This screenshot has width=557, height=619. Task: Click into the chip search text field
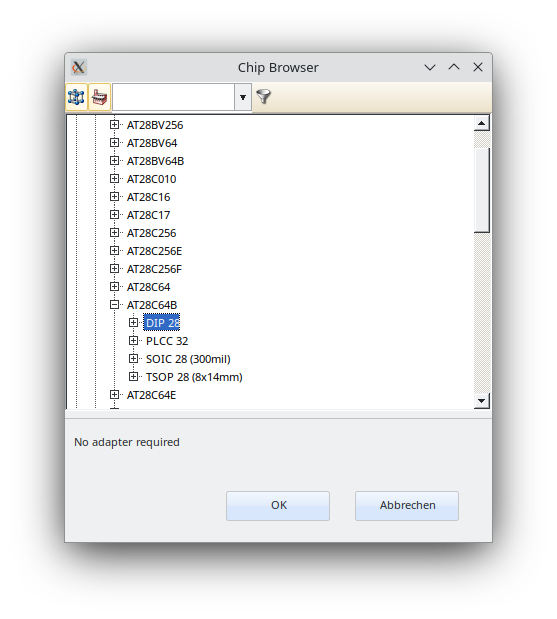174,97
